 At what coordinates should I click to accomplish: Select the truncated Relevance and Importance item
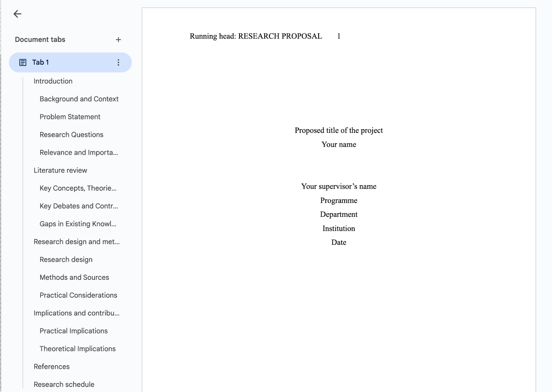tap(79, 153)
